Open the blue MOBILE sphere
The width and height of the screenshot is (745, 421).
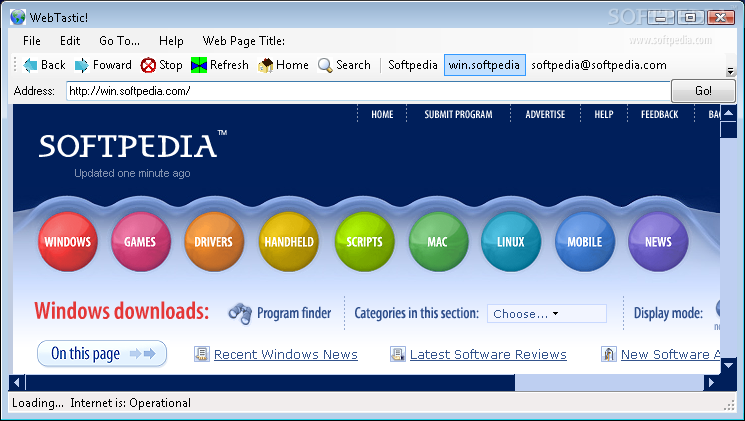pos(585,241)
